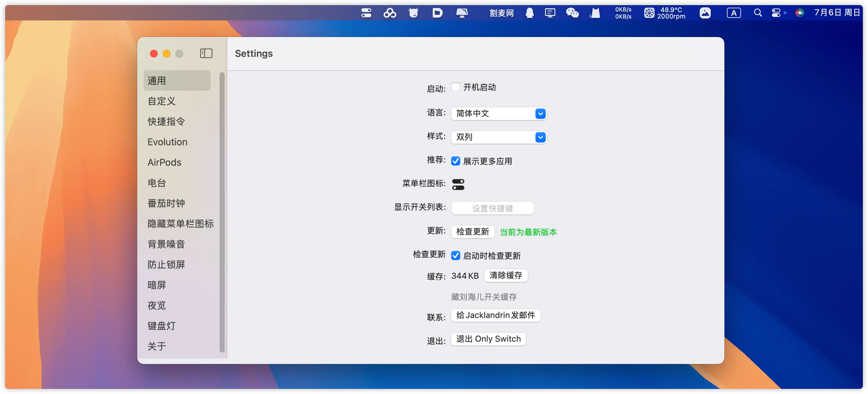Open the input method A icon
This screenshot has width=868, height=394.
pyautogui.click(x=734, y=13)
